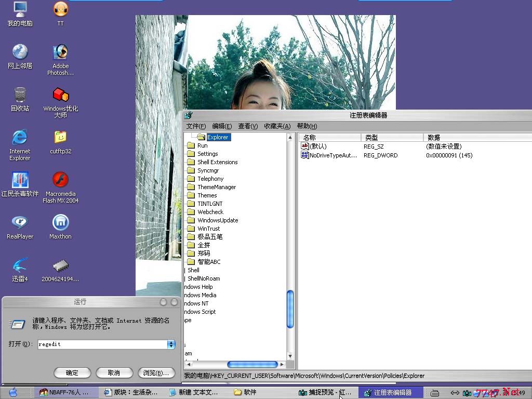Click the 名称 column header
The height and width of the screenshot is (399, 532).
tap(330, 137)
